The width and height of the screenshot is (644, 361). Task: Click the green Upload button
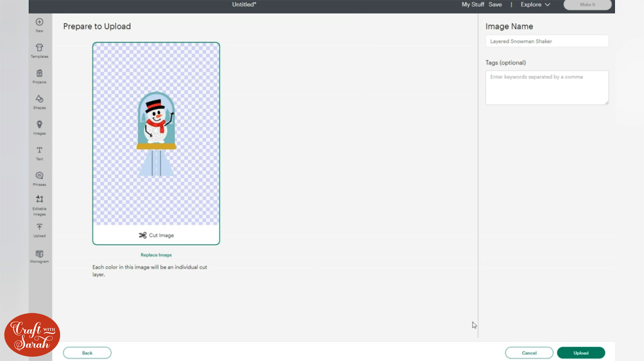[x=581, y=353]
